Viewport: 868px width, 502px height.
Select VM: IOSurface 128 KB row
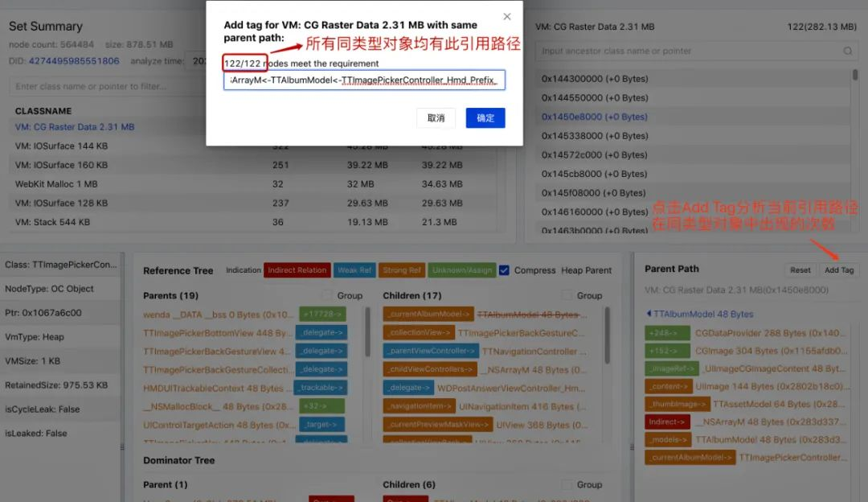252,203
